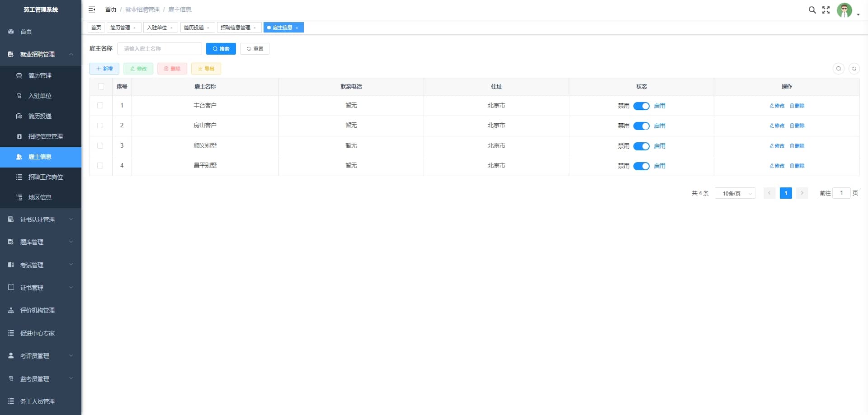Toggle fullscreen mode icon
This screenshot has height=415, width=868.
coord(826,10)
